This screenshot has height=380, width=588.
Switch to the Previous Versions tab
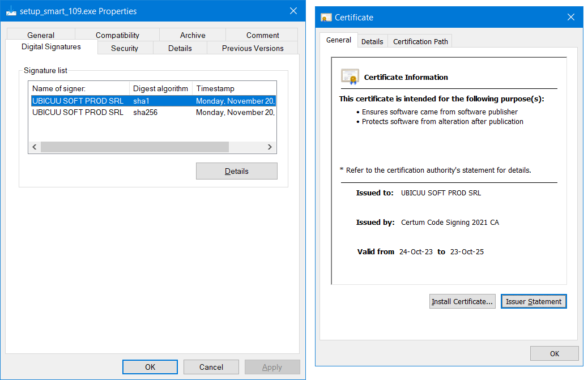click(253, 48)
